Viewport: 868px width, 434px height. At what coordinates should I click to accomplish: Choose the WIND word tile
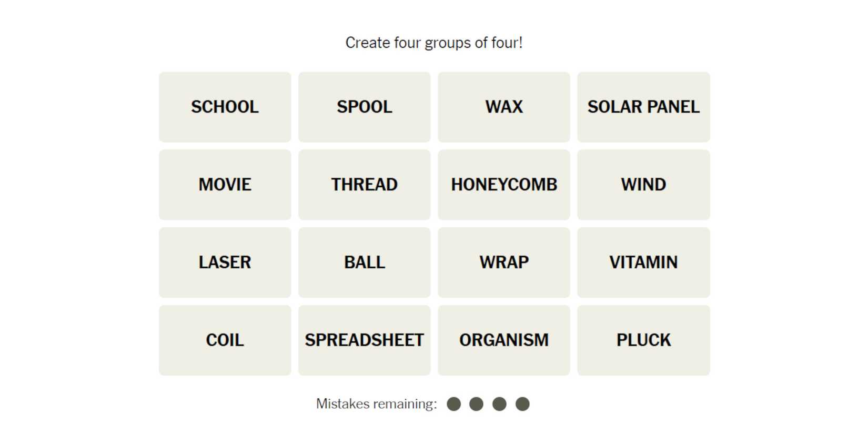click(643, 185)
